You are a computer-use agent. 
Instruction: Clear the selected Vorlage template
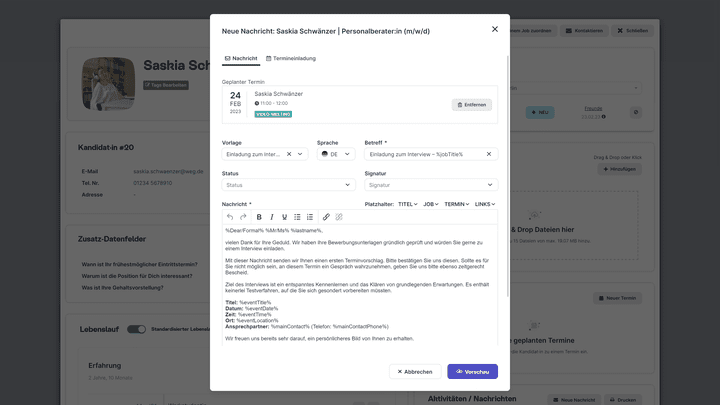point(290,154)
